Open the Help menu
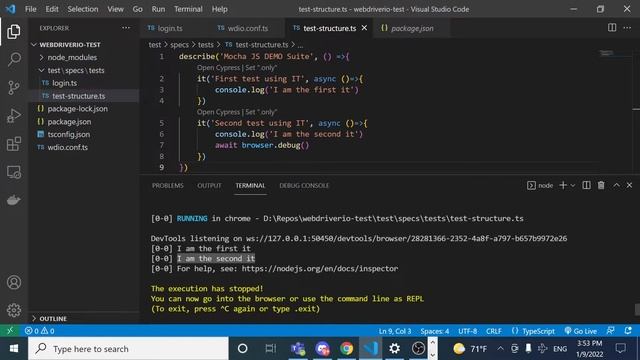This screenshot has height=360, width=640. [x=220, y=9]
